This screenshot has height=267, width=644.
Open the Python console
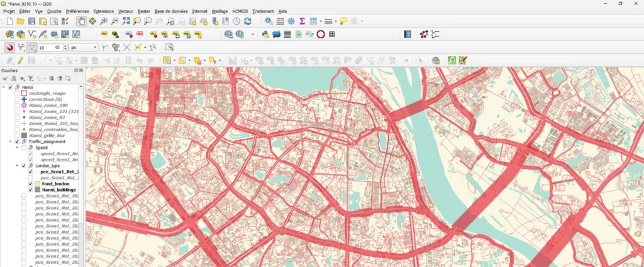pos(265,35)
